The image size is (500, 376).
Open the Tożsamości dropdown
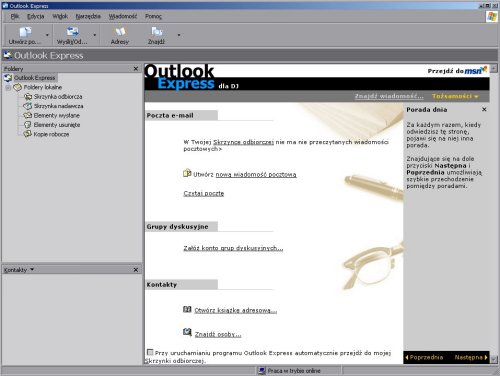pos(455,96)
